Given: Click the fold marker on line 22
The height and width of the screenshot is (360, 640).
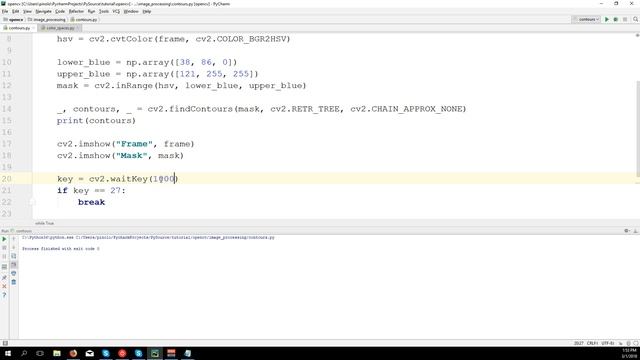Looking at the screenshot, I should coord(32,202).
